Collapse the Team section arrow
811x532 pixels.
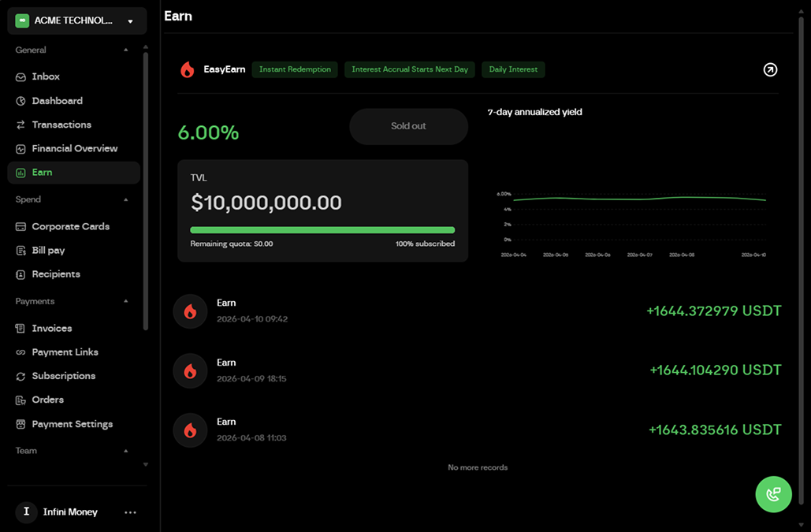click(126, 451)
